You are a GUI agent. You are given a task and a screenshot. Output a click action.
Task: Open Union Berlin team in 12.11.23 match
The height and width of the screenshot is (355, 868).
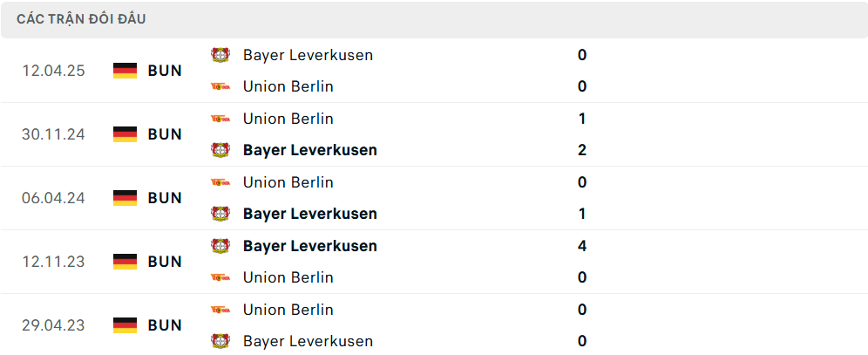[x=288, y=277]
